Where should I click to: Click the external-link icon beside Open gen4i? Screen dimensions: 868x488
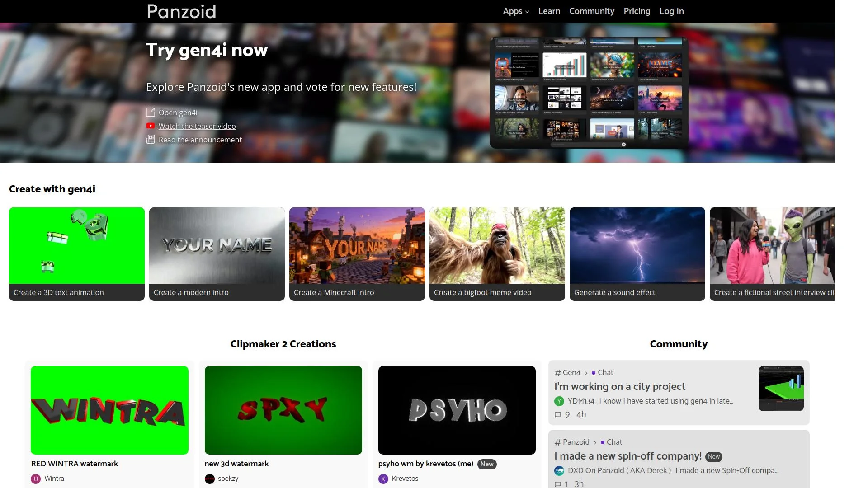(151, 112)
